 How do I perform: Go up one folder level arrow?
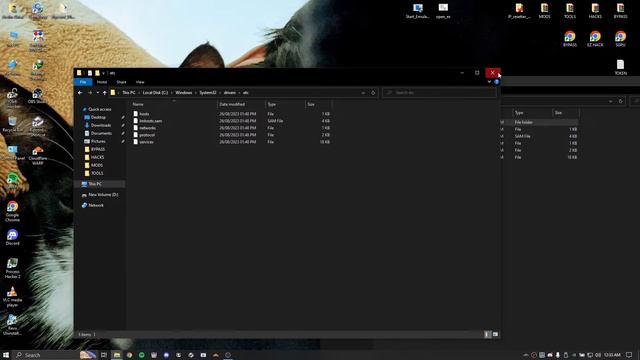point(105,93)
